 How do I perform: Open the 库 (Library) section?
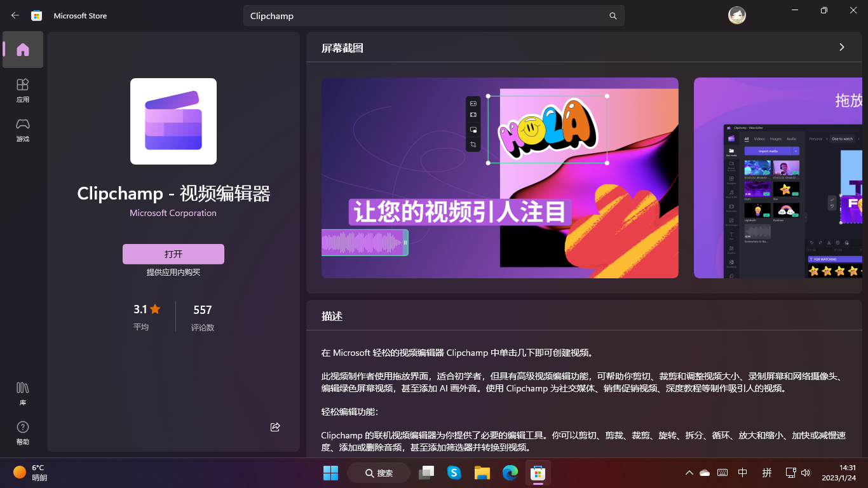pos(23,393)
